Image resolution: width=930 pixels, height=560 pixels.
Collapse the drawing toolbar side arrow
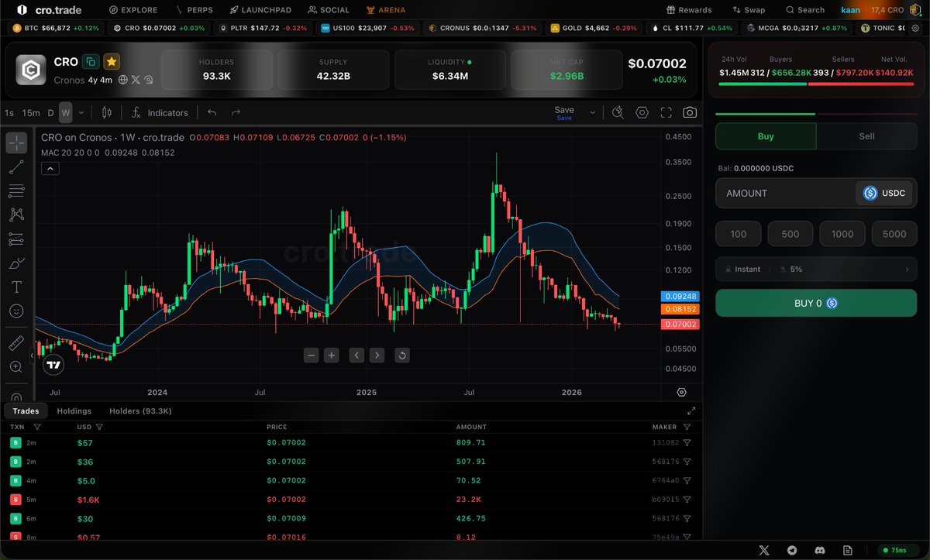(x=32, y=356)
